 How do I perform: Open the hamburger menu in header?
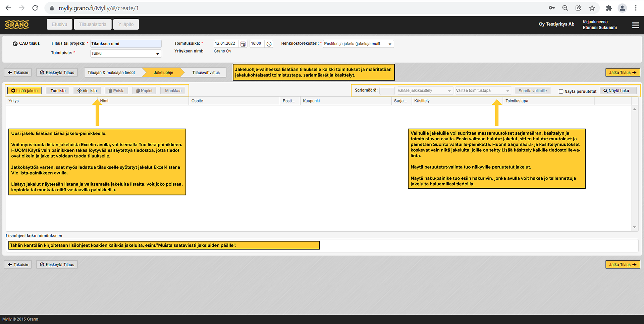tap(635, 25)
